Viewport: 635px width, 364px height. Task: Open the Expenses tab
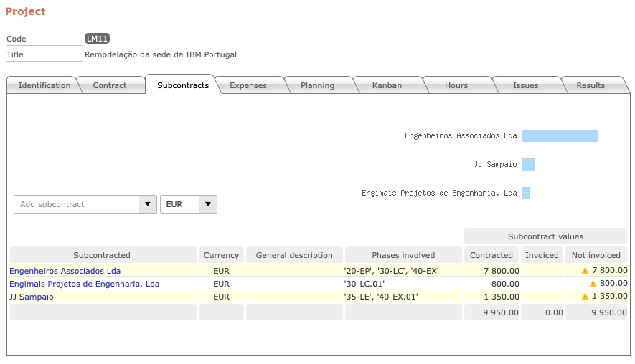coord(248,85)
